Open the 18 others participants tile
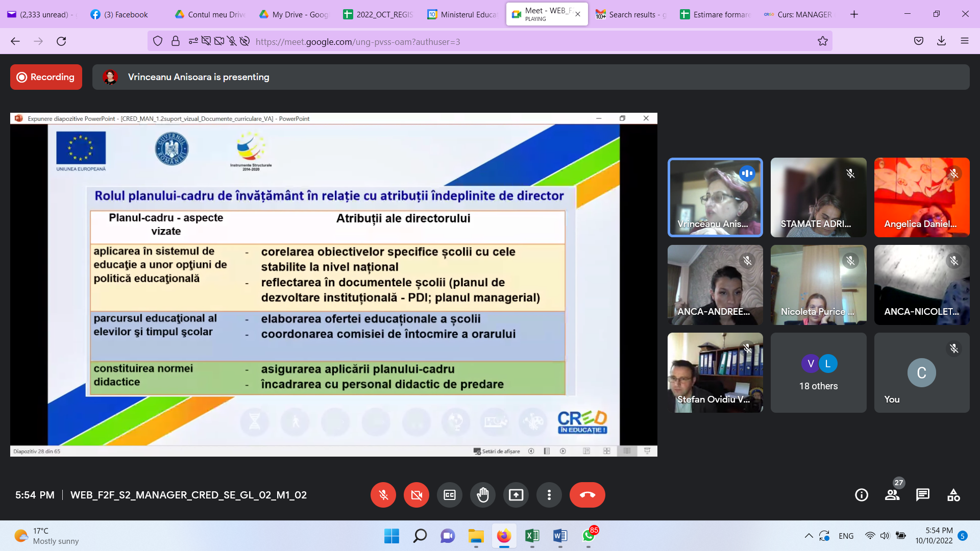The height and width of the screenshot is (551, 980). tap(818, 372)
